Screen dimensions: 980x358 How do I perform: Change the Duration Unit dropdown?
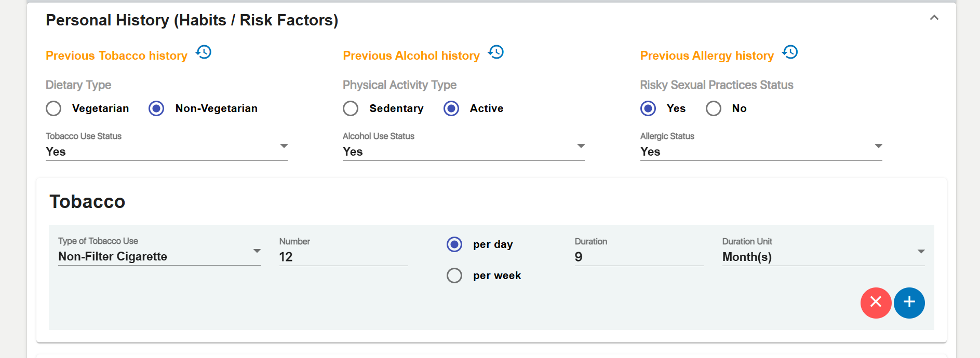[x=823, y=257]
